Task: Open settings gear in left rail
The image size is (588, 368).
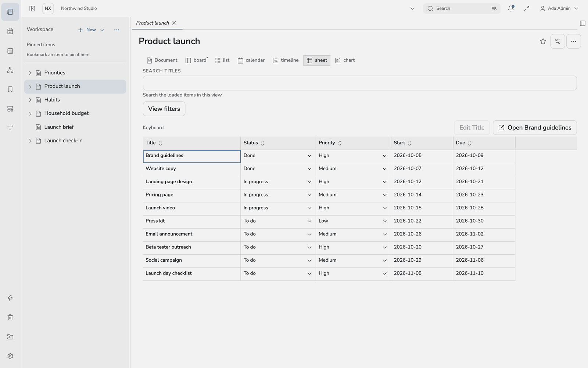Action: [x=10, y=356]
